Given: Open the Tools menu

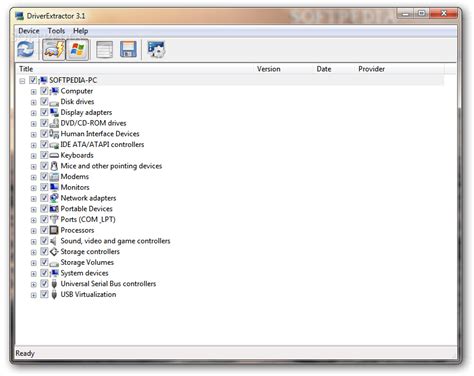Looking at the screenshot, I should [x=56, y=31].
